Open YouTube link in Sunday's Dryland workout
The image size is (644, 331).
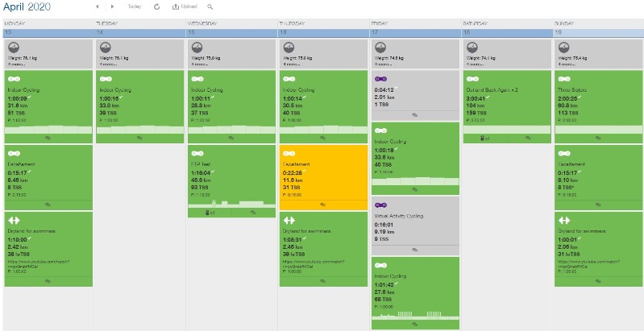[588, 263]
